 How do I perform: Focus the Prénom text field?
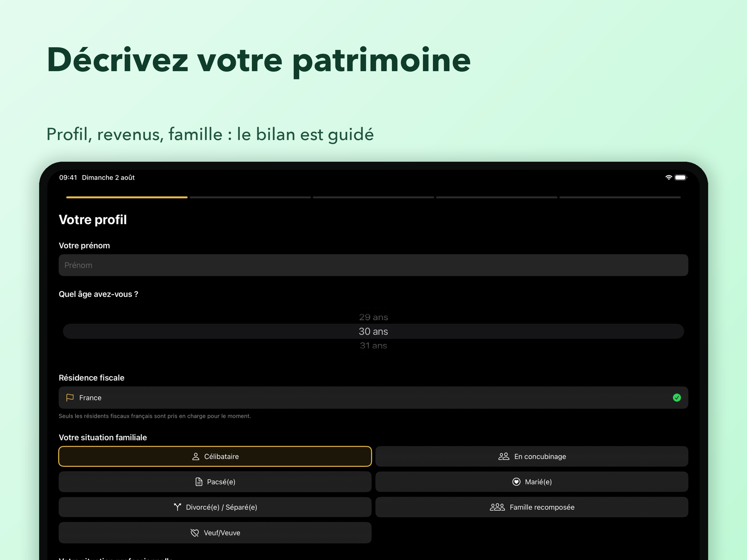(373, 265)
